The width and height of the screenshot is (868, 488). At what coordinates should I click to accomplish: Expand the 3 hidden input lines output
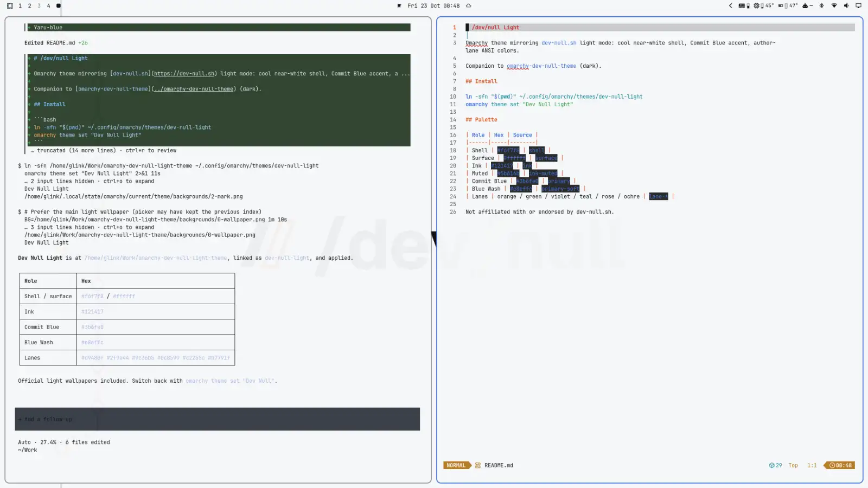[90, 227]
